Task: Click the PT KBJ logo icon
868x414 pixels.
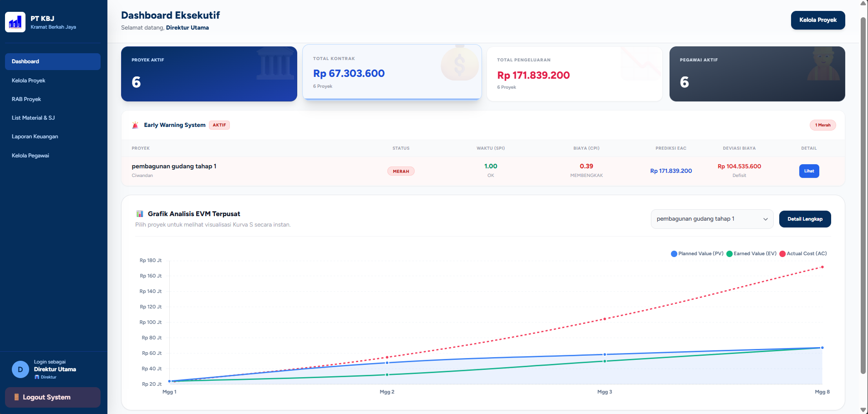Action: tap(15, 22)
